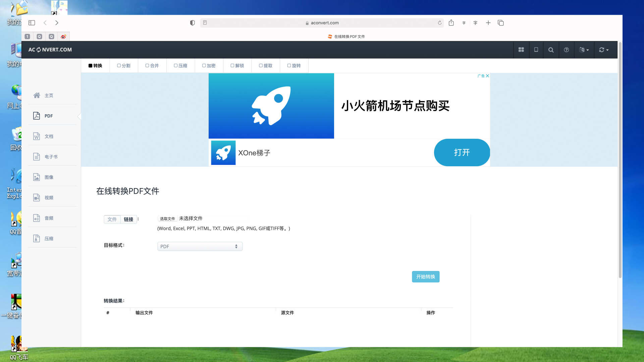Open a new tab with the plus icon
The image size is (644, 362).
point(488,23)
